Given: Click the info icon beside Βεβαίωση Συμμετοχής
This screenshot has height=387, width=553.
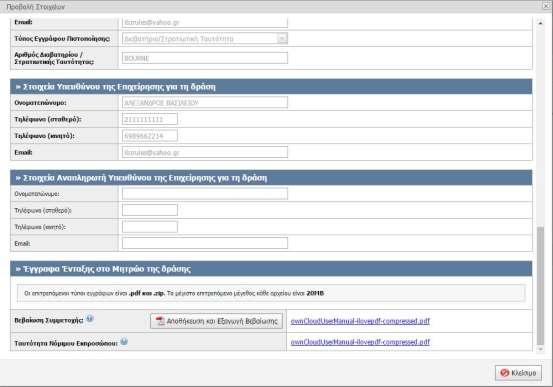Looking at the screenshot, I should pos(90,319).
